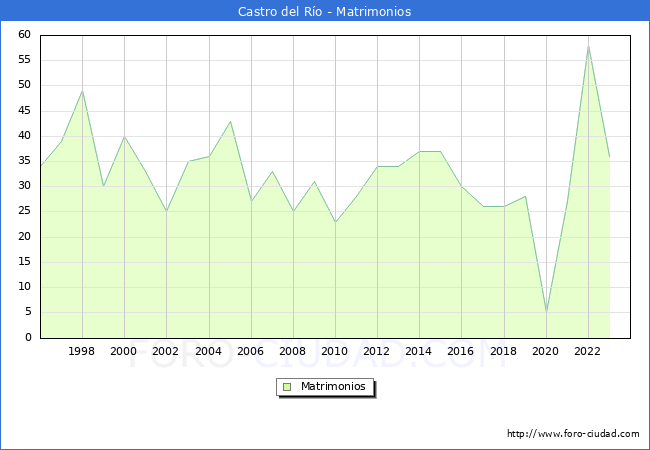650x450 pixels.
Task: Click the y-axis value 5
Action: [x=28, y=312]
